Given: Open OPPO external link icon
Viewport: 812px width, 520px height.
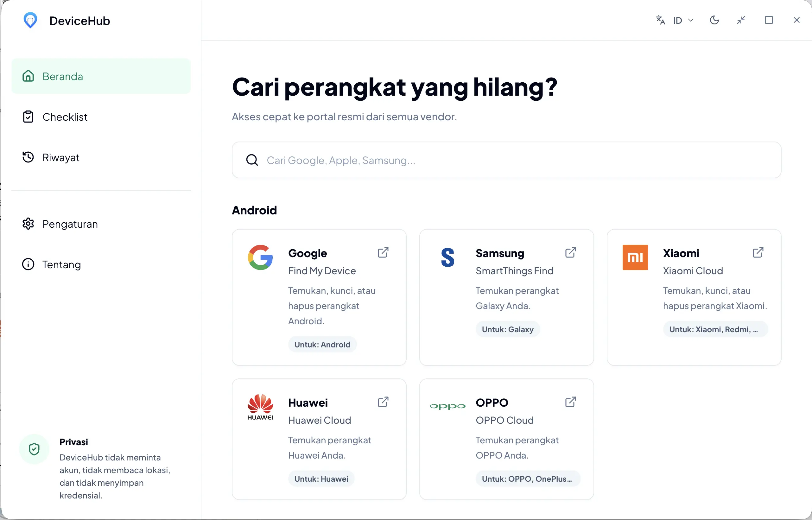Looking at the screenshot, I should pos(571,402).
